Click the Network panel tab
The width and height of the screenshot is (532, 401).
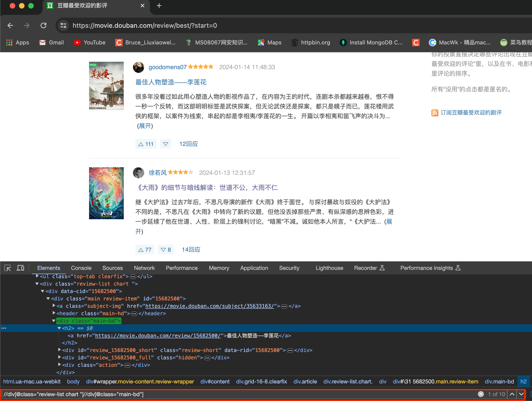coord(144,268)
